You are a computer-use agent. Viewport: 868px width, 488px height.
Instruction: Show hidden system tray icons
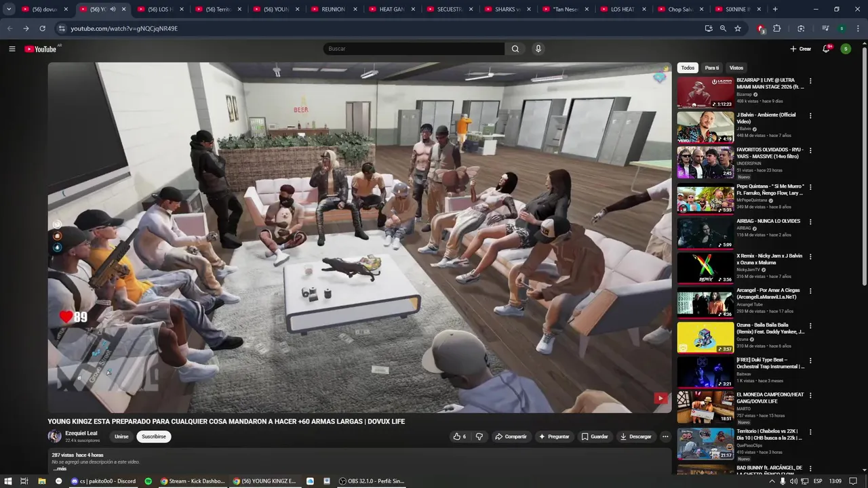pyautogui.click(x=771, y=481)
